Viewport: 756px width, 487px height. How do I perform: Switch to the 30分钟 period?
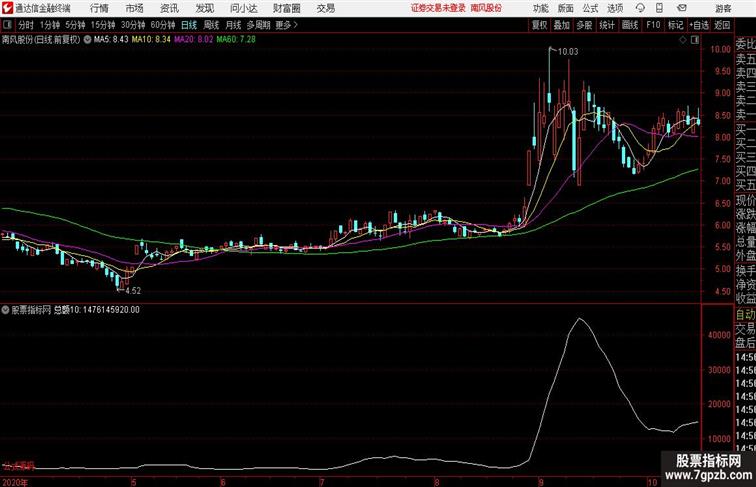pyautogui.click(x=133, y=25)
